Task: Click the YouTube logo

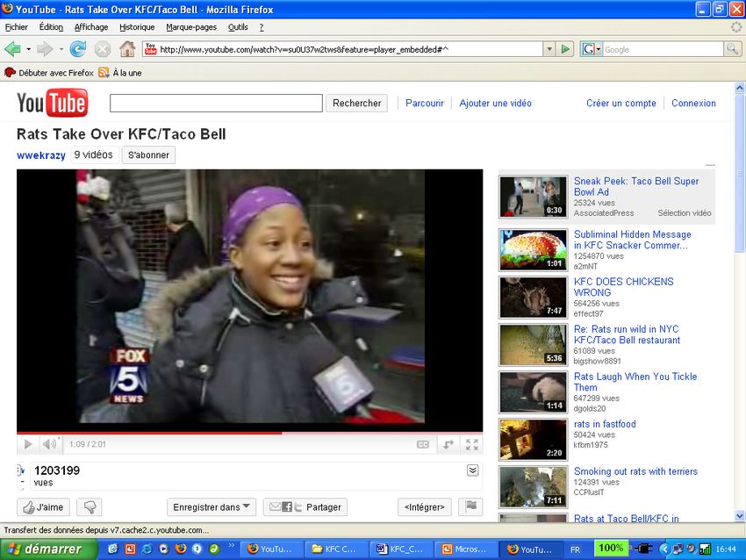Action: coord(53,103)
